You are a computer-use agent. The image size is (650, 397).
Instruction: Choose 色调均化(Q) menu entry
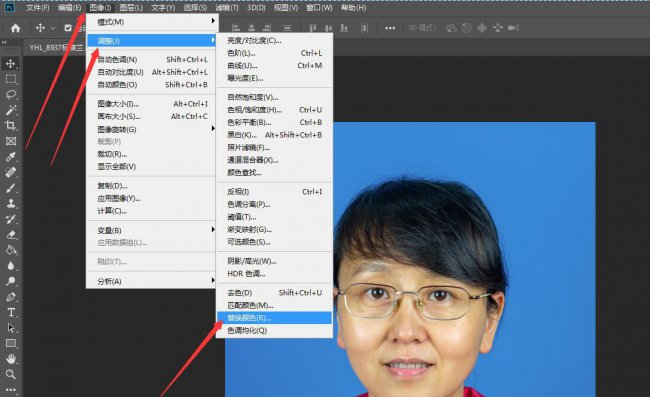coord(274,330)
